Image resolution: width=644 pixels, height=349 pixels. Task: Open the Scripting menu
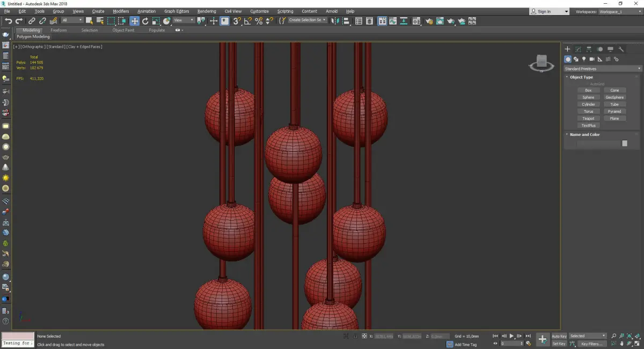[x=285, y=11]
